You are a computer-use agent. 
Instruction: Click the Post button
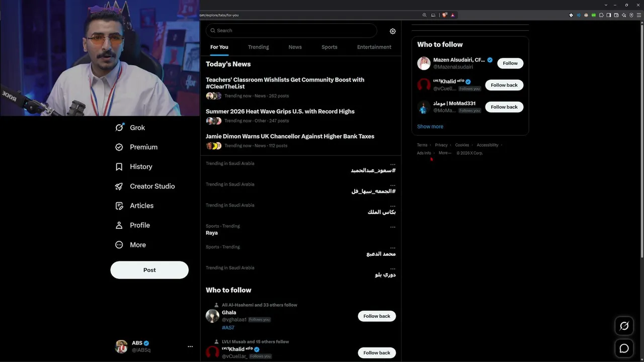[149, 270]
